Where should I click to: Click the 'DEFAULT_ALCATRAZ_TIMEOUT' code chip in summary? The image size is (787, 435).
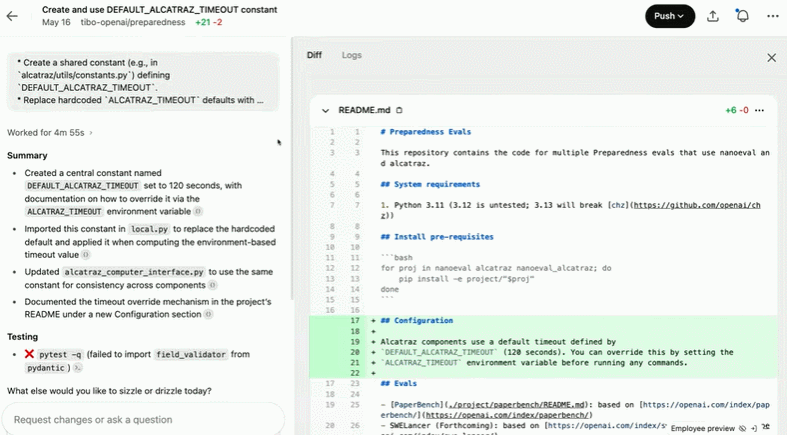point(83,186)
